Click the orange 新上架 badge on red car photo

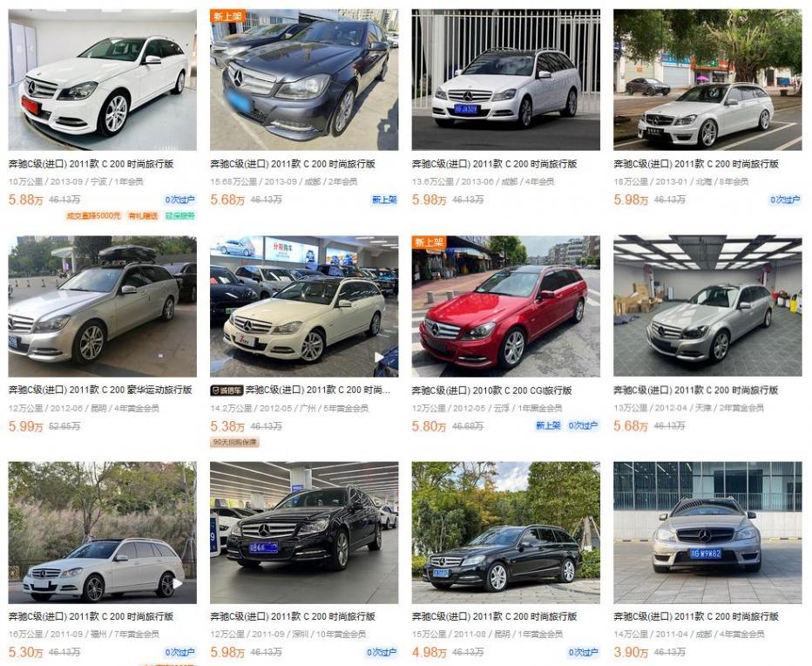pos(429,242)
